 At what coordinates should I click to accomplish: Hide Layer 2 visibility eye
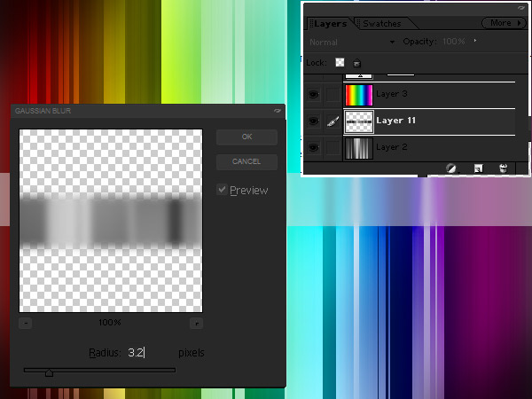[x=314, y=147]
